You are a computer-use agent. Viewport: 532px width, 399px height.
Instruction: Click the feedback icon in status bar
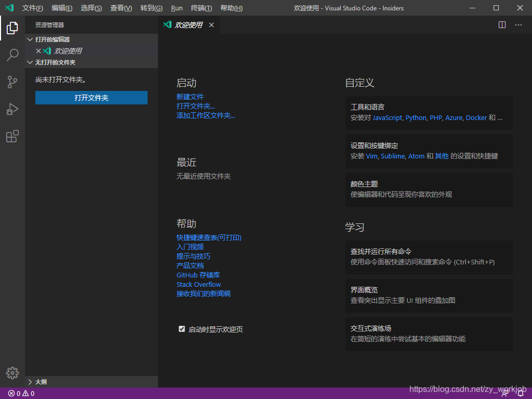click(505, 394)
